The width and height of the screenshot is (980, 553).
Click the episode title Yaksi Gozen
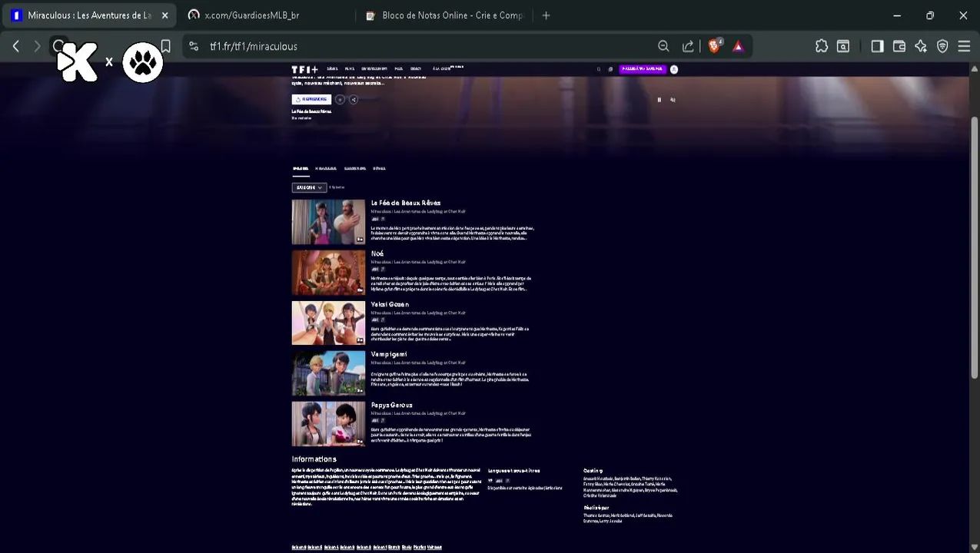tap(390, 304)
